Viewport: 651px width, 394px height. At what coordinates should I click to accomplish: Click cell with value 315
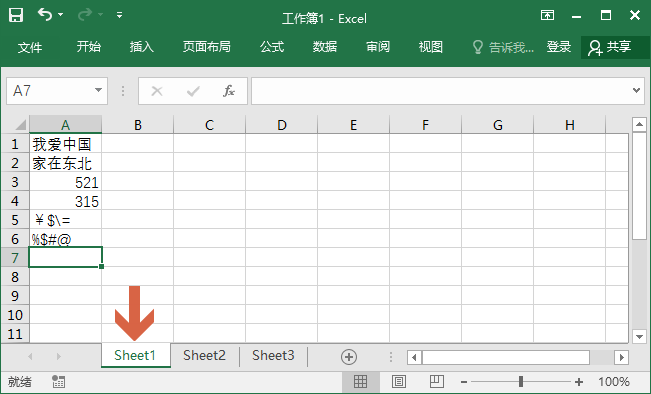pos(65,201)
